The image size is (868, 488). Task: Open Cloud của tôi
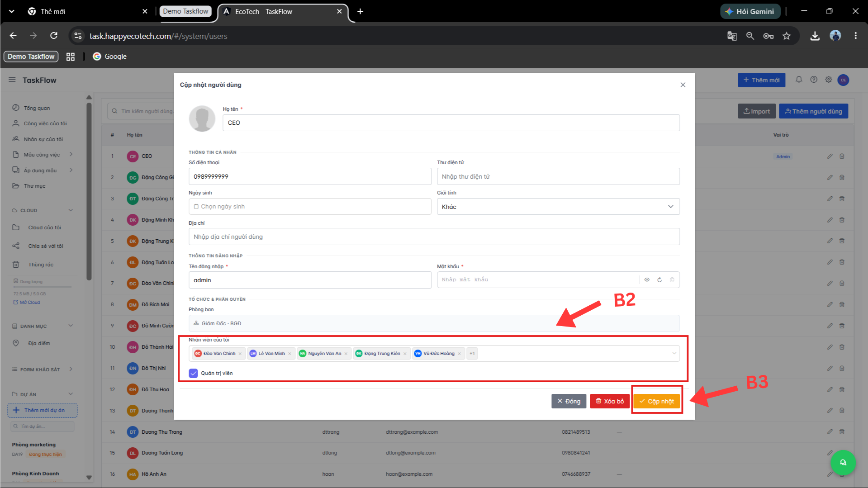44,227
